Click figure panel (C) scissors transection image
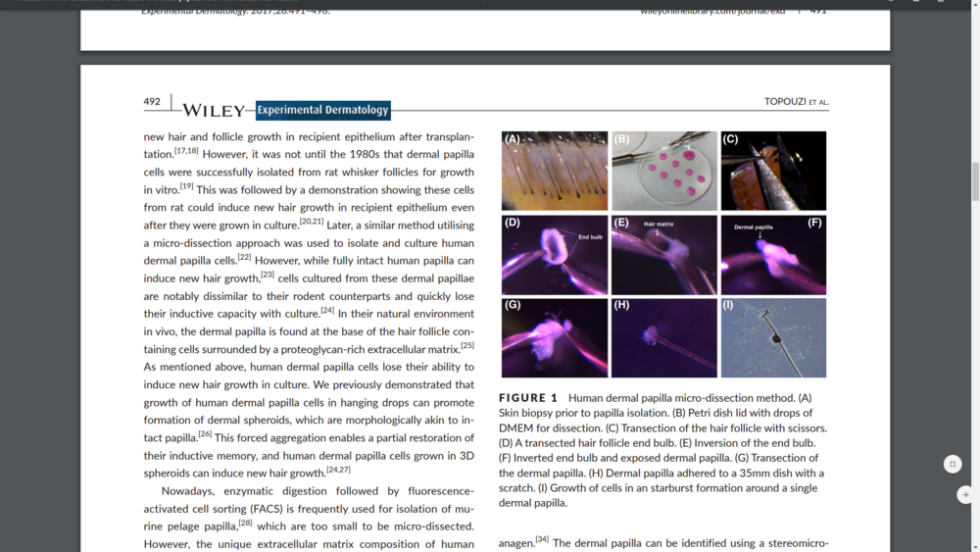The width and height of the screenshot is (980, 552). [x=773, y=171]
